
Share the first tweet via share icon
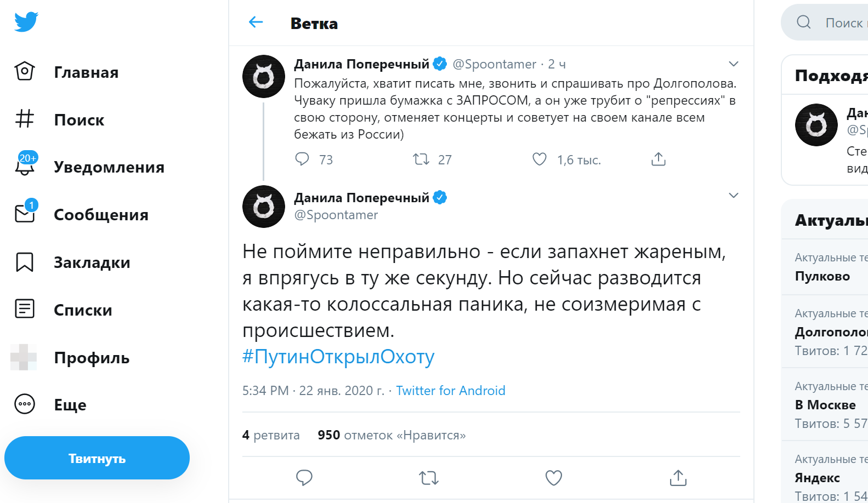pyautogui.click(x=658, y=159)
